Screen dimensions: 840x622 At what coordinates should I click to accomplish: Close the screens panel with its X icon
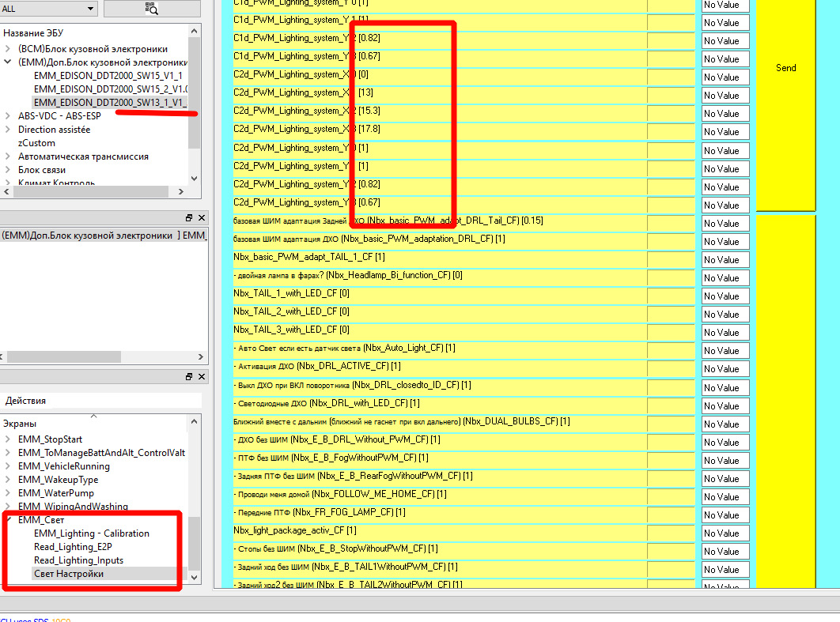coord(202,377)
